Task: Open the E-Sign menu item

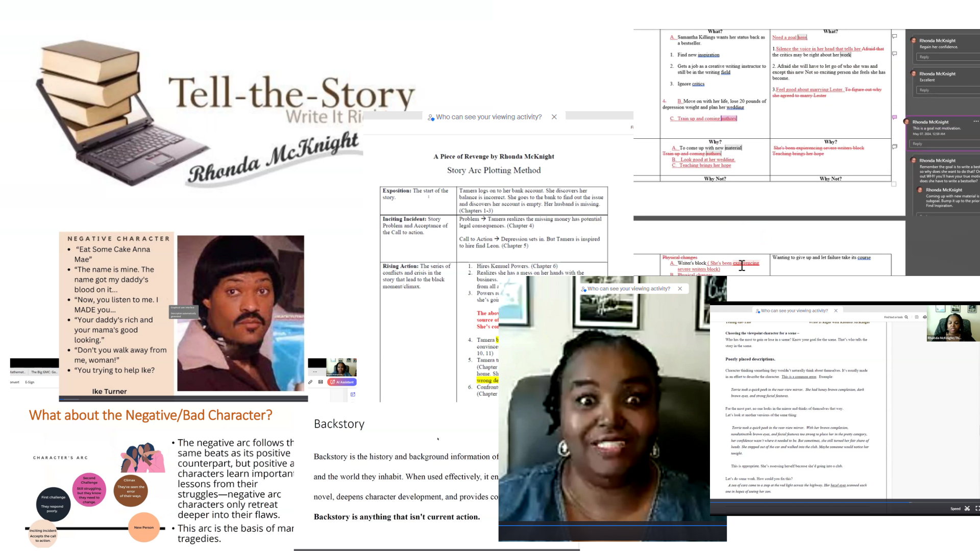Action: coord(30,382)
